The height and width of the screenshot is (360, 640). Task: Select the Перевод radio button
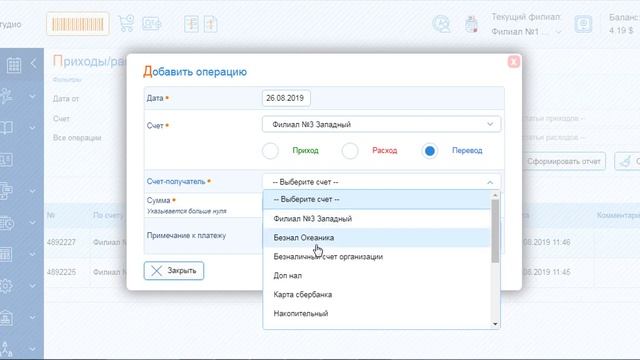click(429, 151)
